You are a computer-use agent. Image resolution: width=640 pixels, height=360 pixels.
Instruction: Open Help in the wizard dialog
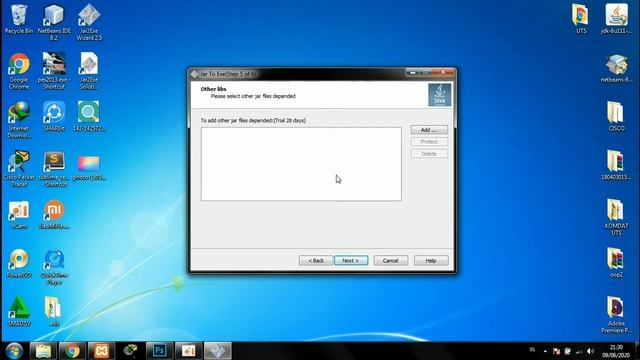click(431, 260)
